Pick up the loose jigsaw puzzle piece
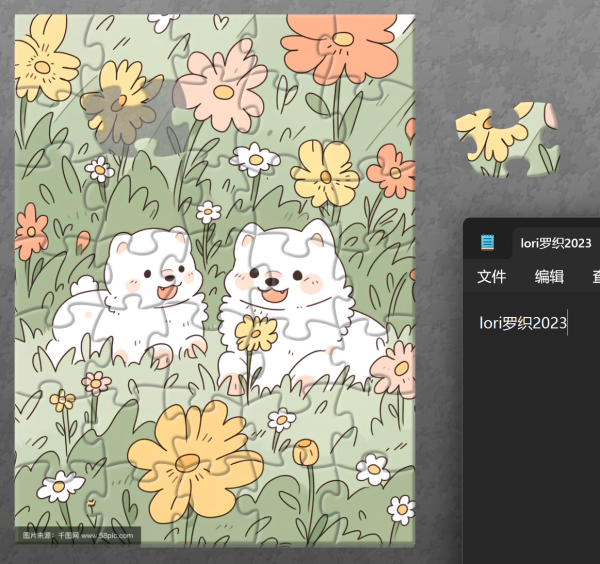Image resolution: width=600 pixels, height=564 pixels. coord(507,139)
